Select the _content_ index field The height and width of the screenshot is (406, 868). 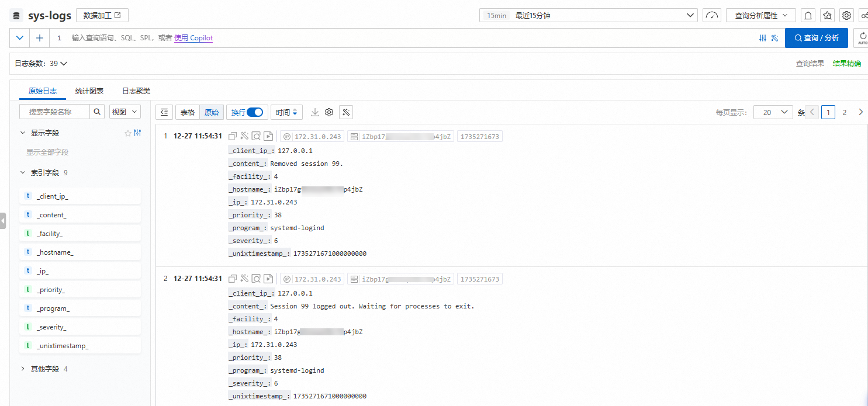pos(80,215)
